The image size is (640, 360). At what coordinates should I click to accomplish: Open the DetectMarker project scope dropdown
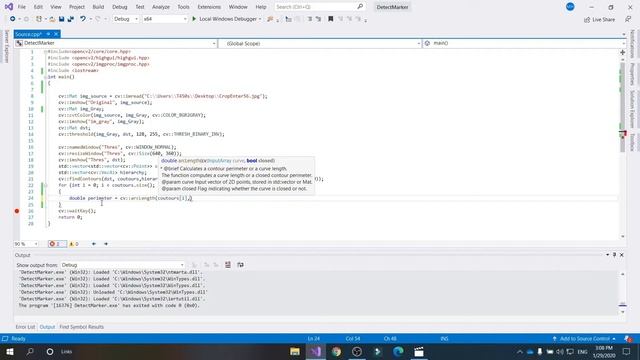coord(116,43)
